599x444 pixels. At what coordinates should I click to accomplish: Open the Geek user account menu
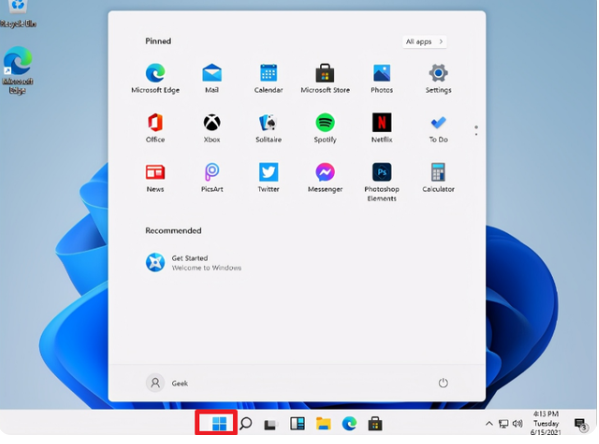click(x=167, y=383)
